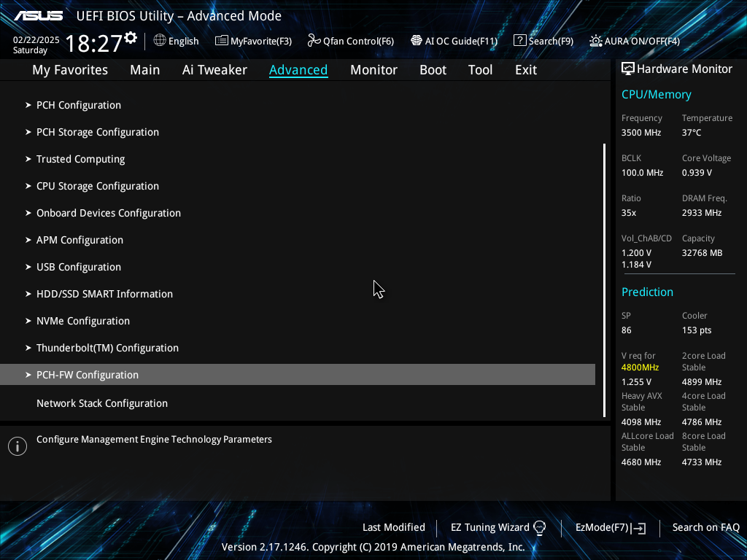
Task: Click the ASUS logo
Action: coord(39,16)
